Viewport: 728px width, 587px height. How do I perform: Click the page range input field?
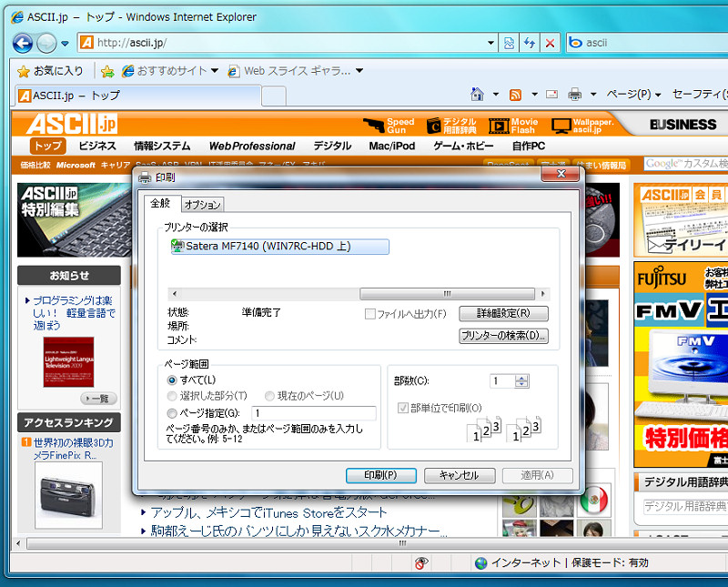[x=314, y=413]
